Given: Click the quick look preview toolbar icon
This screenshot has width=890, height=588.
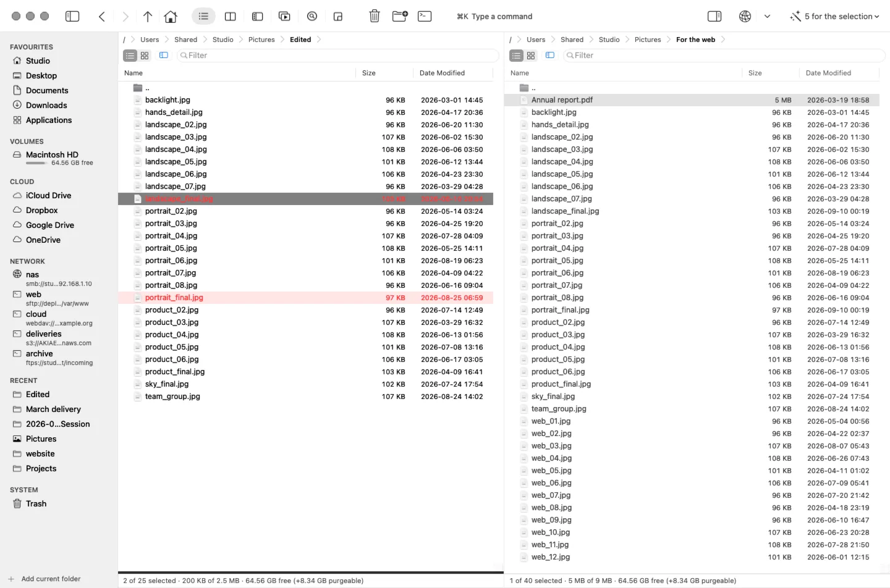Looking at the screenshot, I should (312, 17).
